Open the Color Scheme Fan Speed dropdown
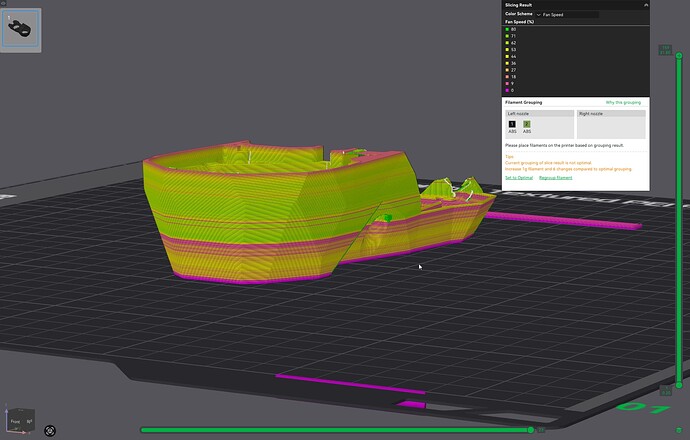This screenshot has width=690, height=440. (x=567, y=15)
